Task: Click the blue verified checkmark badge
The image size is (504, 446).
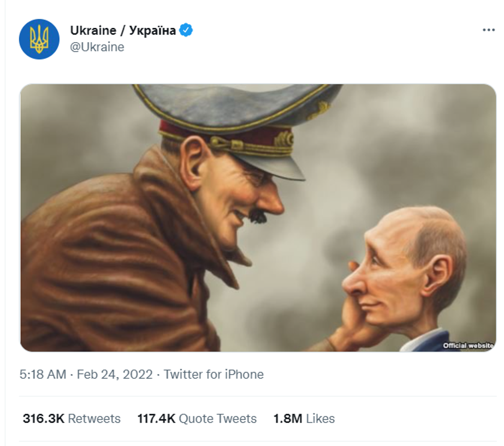Action: [186, 30]
